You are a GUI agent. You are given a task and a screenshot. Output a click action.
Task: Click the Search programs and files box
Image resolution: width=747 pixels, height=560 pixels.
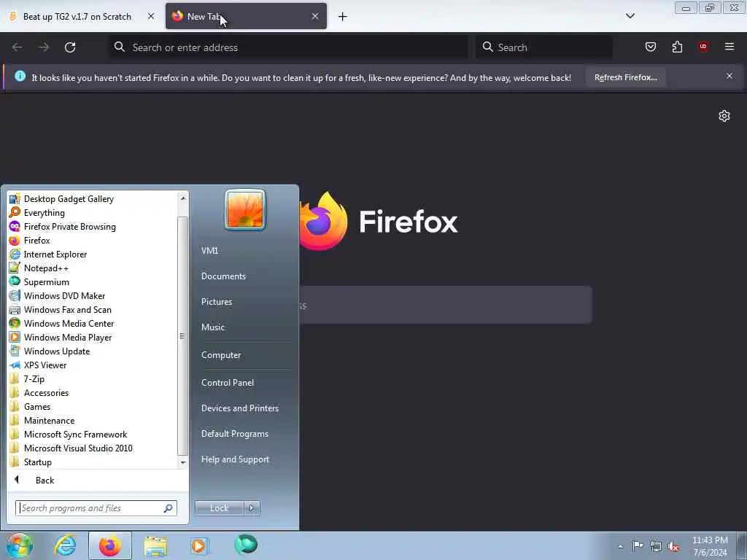(x=96, y=508)
